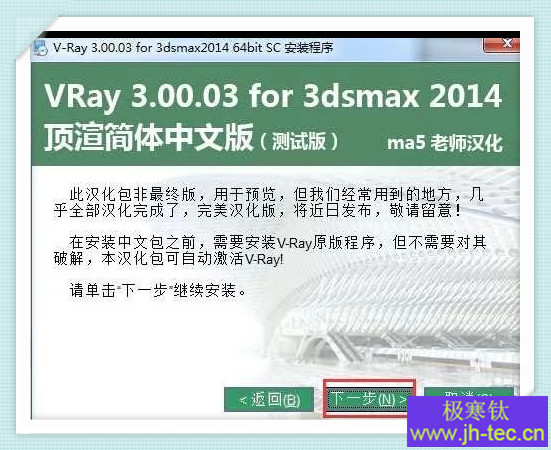The height and width of the screenshot is (450, 551).
Task: Click the installer icon in the title bar
Action: pyautogui.click(x=40, y=49)
